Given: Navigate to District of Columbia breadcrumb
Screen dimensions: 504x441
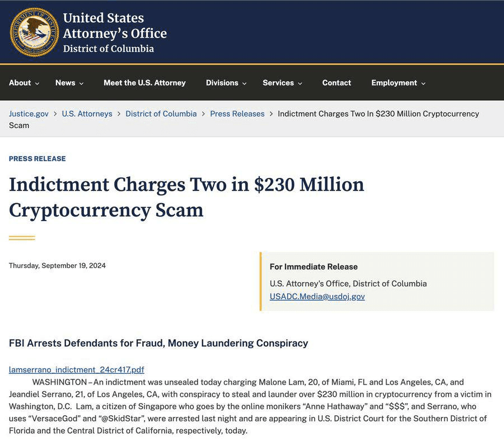Looking at the screenshot, I should pos(161,114).
